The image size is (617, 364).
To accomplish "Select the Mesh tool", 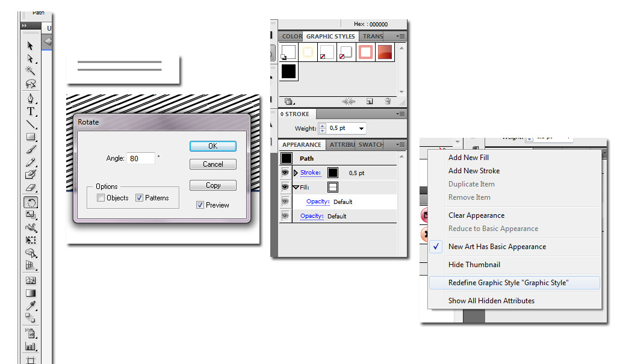I will 30,280.
